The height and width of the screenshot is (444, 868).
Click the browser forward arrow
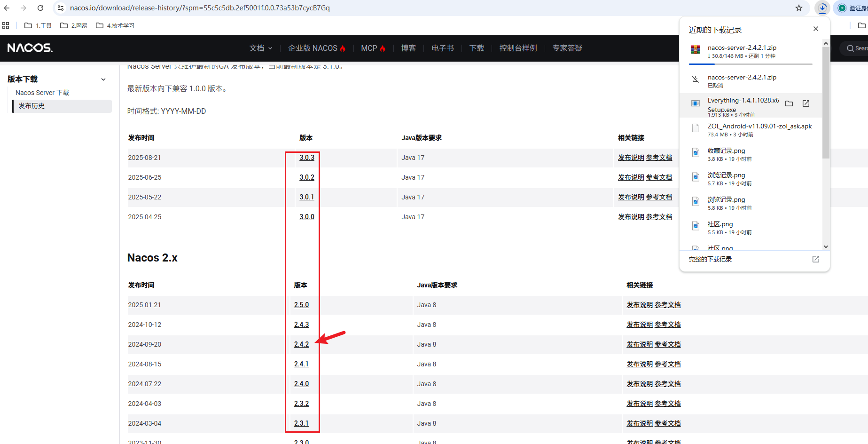[x=23, y=8]
